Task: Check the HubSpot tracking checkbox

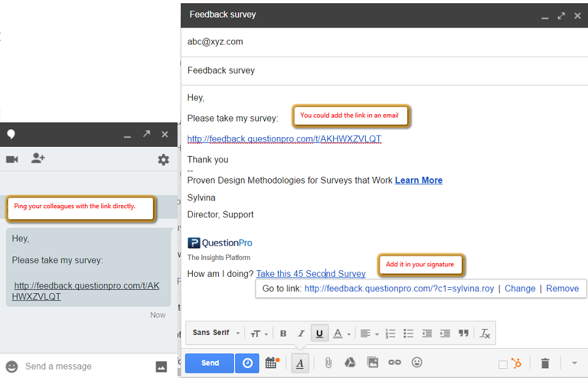Action: pos(502,364)
